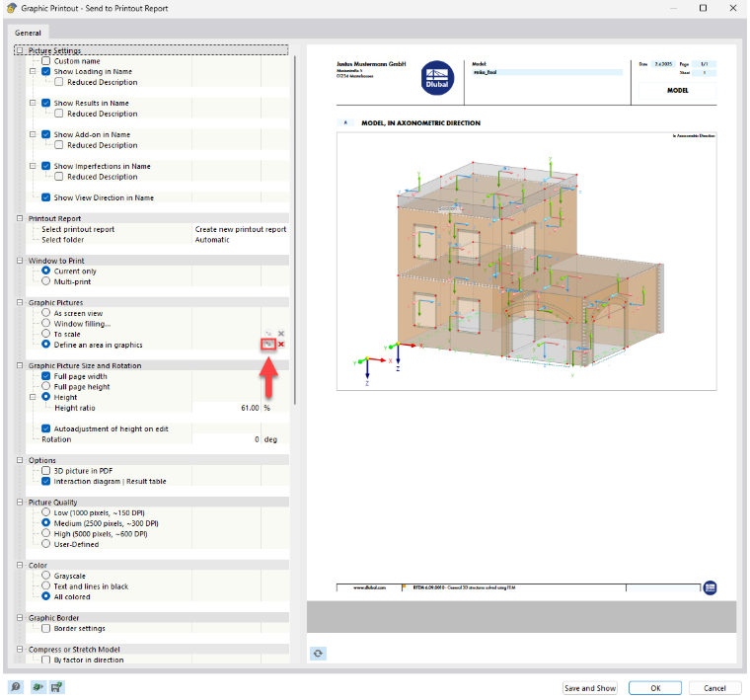Collapse the Height sub-node expander
750x700 pixels.
pos(33,397)
